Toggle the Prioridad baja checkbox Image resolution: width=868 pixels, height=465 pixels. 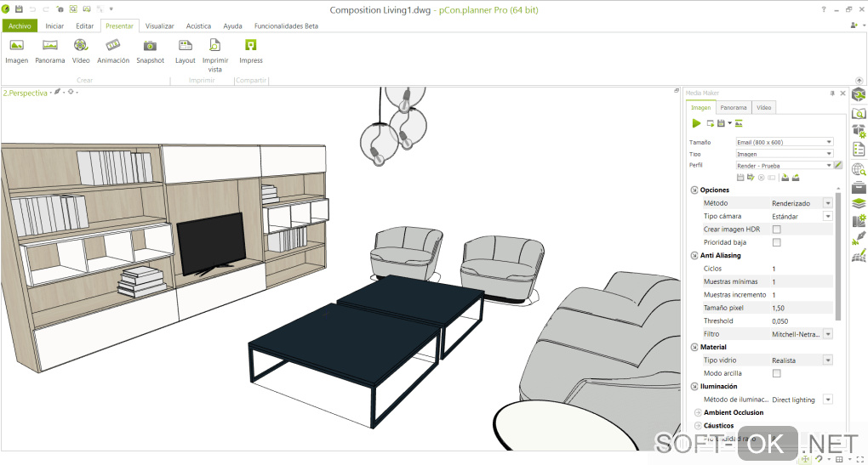point(777,242)
